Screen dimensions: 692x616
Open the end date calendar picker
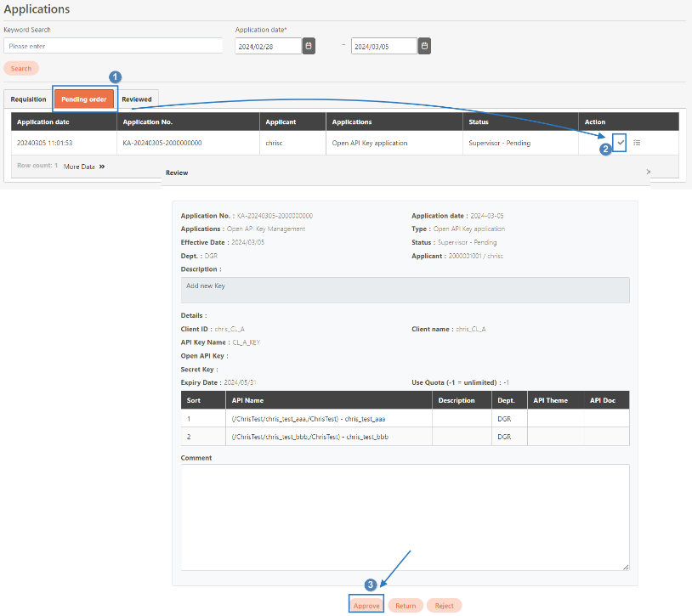click(424, 46)
